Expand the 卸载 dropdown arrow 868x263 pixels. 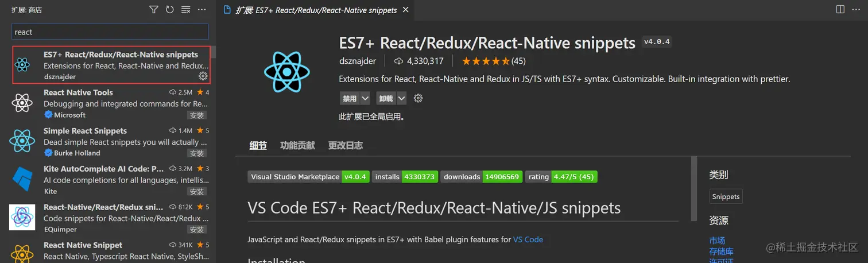coord(401,98)
